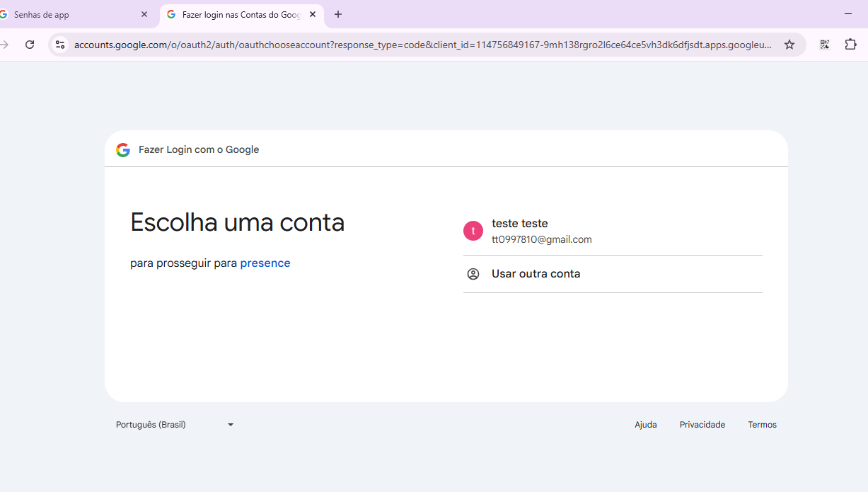This screenshot has width=868, height=492.
Task: Open the presence app link
Action: (x=265, y=263)
